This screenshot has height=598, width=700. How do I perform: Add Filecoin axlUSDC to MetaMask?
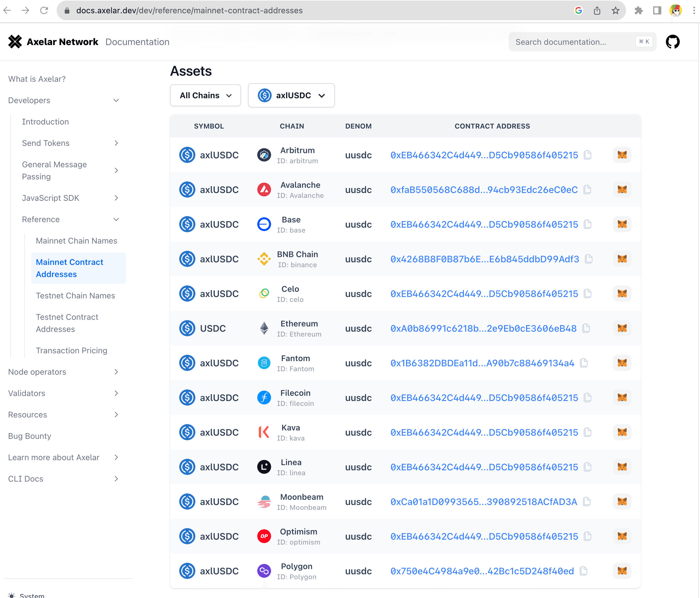click(x=622, y=398)
